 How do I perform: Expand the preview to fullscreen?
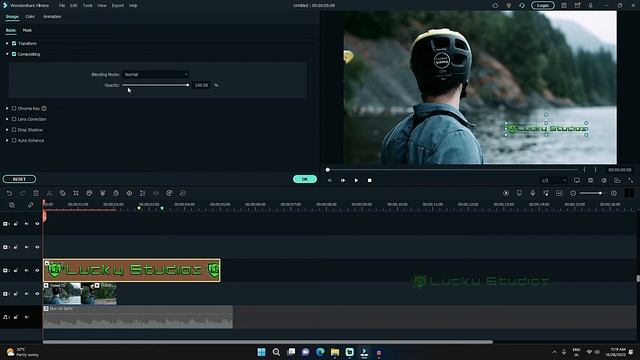(631, 180)
